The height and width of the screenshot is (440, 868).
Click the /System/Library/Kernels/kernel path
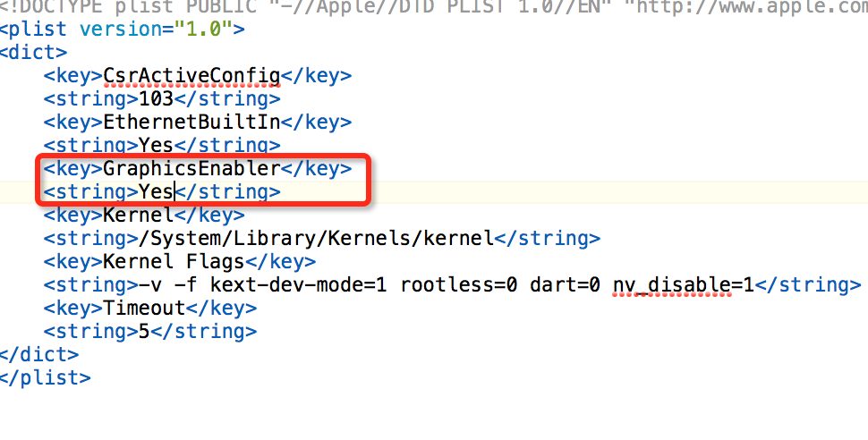(x=316, y=239)
